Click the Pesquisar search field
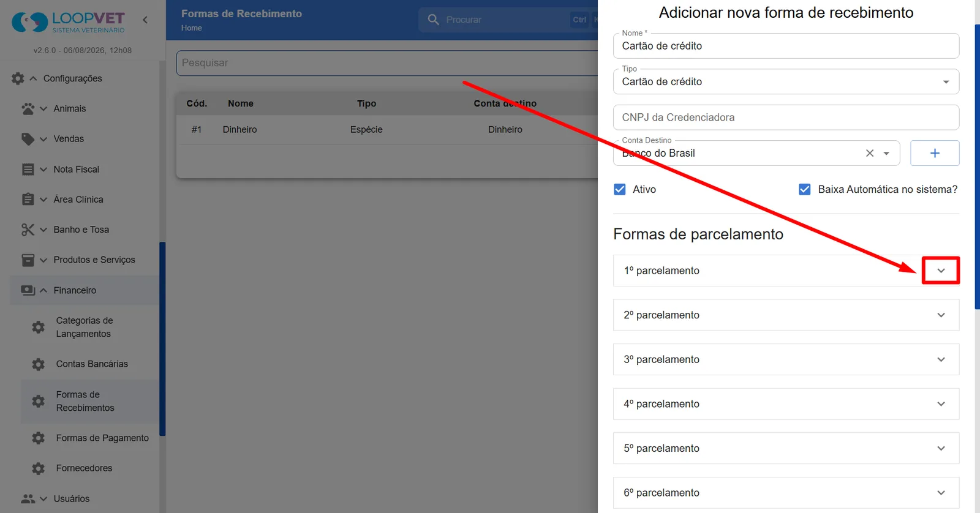This screenshot has height=513, width=980. click(x=387, y=63)
